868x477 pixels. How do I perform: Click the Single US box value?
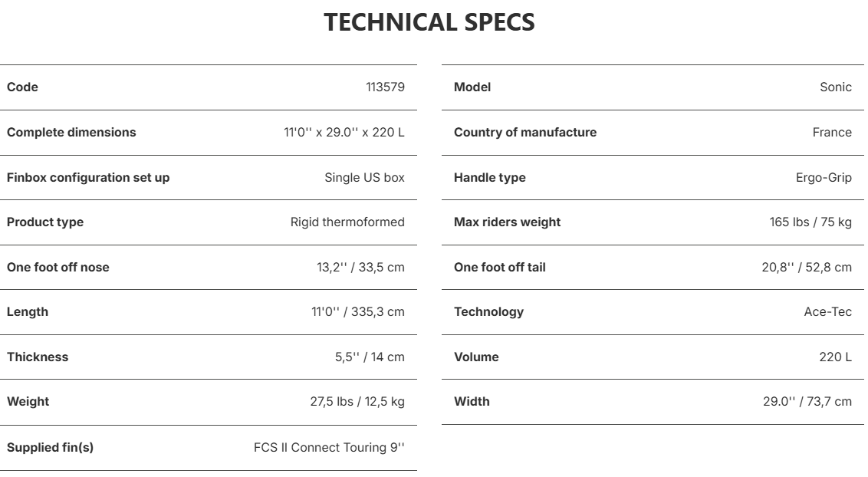click(x=364, y=178)
